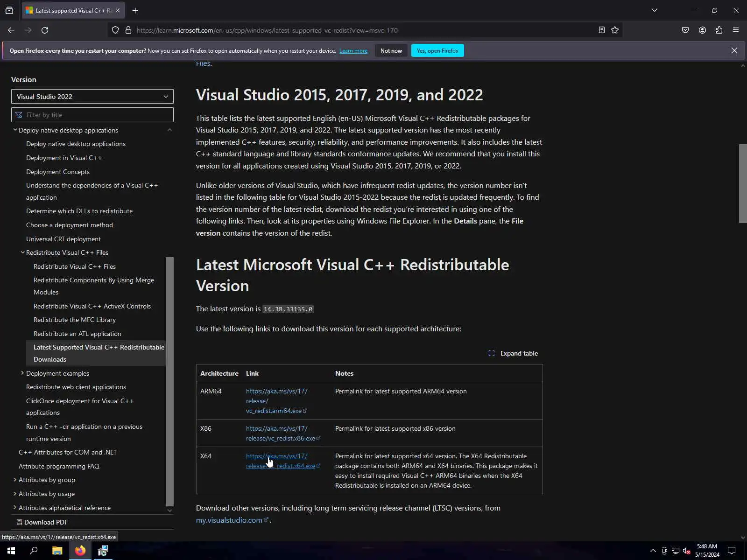The height and width of the screenshot is (560, 747).
Task: Open C++ Attributes for COM and .NET
Action: [x=68, y=452]
